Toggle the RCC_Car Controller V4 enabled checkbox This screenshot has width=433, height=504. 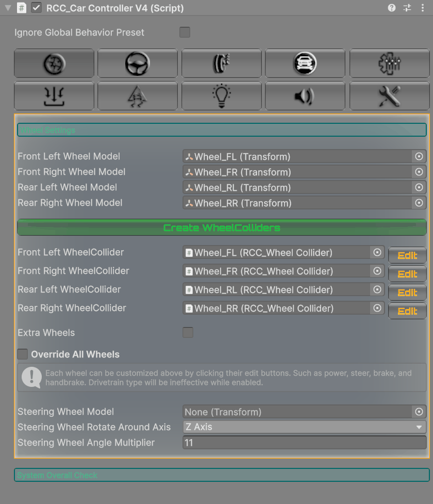pyautogui.click(x=36, y=8)
